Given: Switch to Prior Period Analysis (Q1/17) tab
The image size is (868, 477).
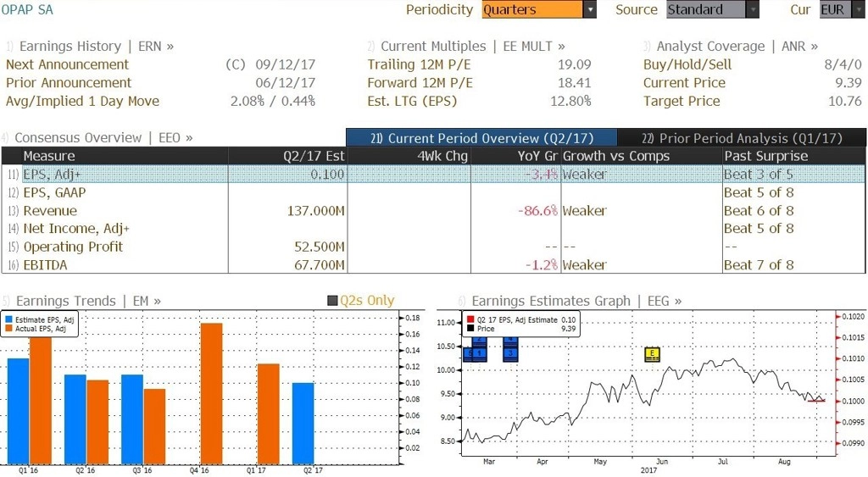Looking at the screenshot, I should click(x=742, y=138).
